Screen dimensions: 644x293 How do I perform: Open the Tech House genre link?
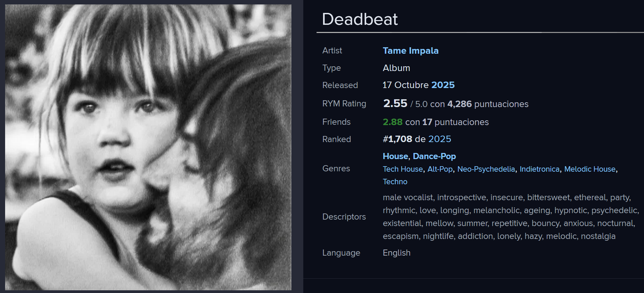point(403,169)
